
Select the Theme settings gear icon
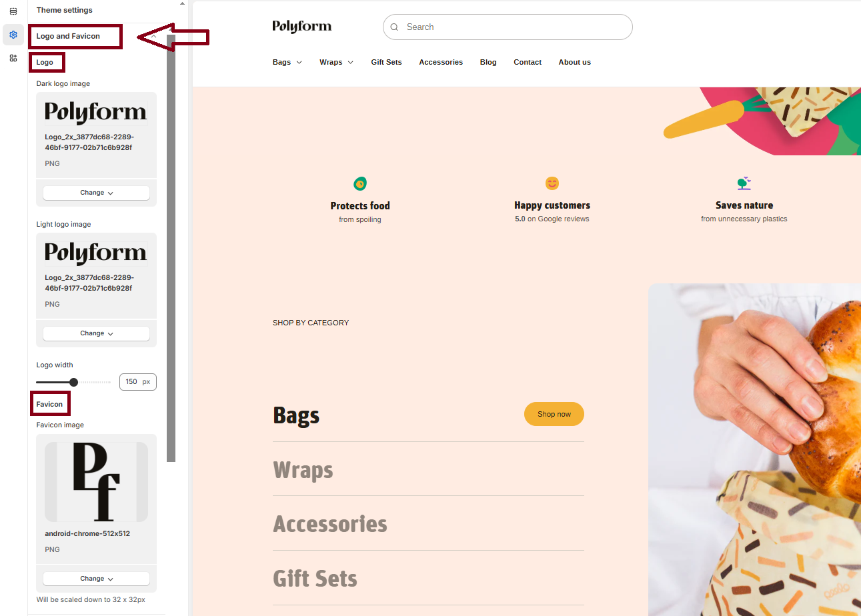point(13,35)
